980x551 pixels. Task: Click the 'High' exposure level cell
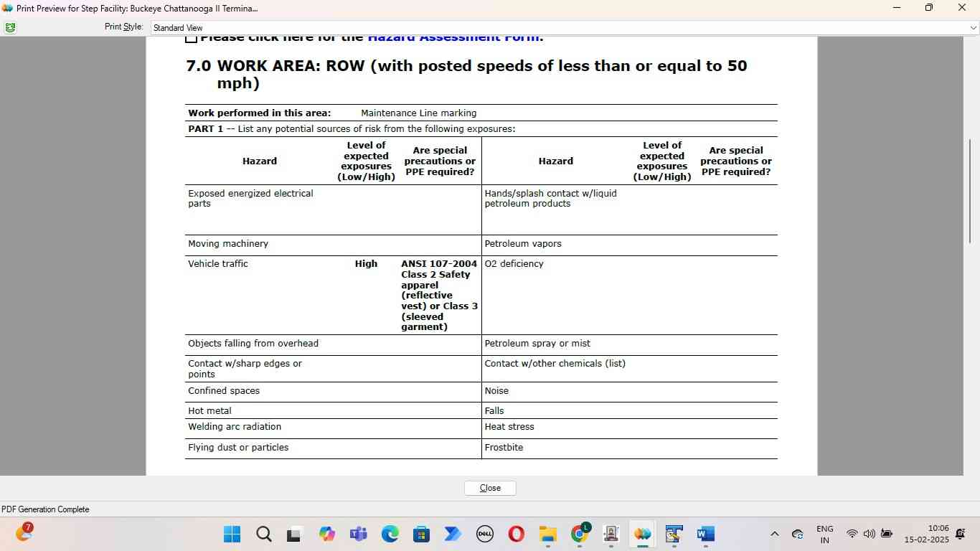(x=366, y=264)
